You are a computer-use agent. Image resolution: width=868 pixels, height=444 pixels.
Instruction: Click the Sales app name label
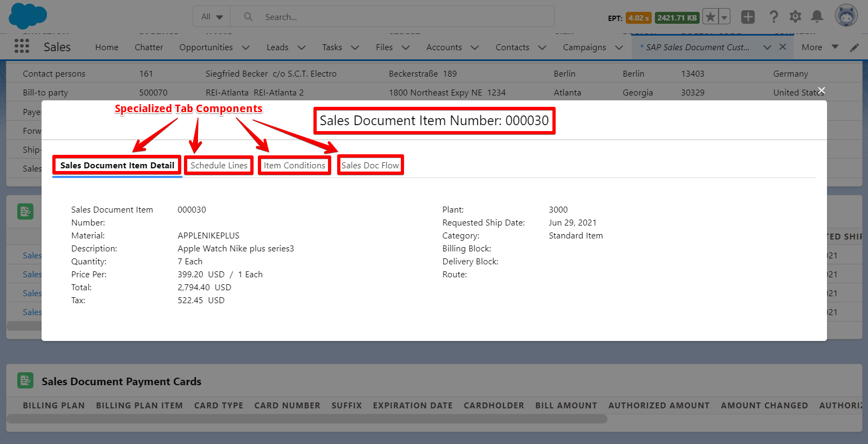pyautogui.click(x=57, y=47)
